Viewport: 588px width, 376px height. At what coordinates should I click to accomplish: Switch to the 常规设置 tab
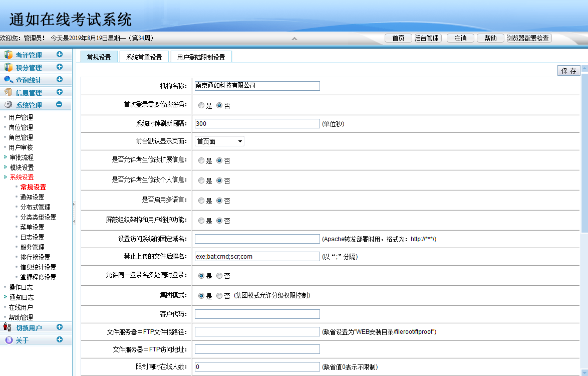point(99,57)
